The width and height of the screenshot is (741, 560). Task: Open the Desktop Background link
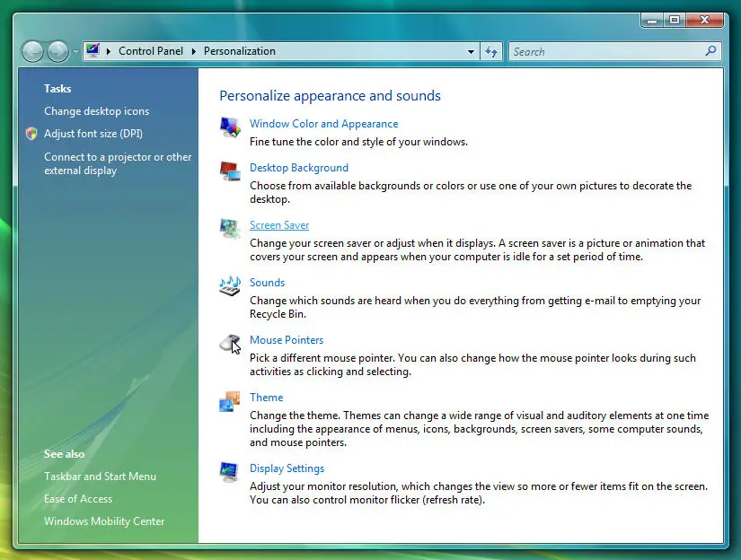click(299, 168)
